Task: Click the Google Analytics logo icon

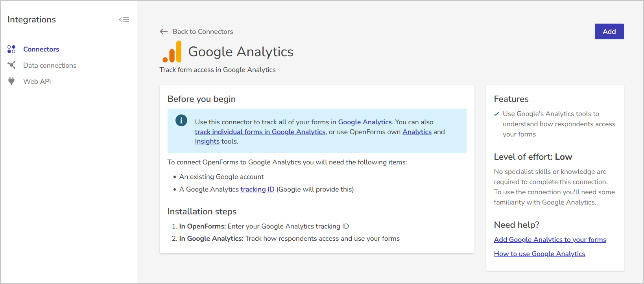Action: point(172,52)
